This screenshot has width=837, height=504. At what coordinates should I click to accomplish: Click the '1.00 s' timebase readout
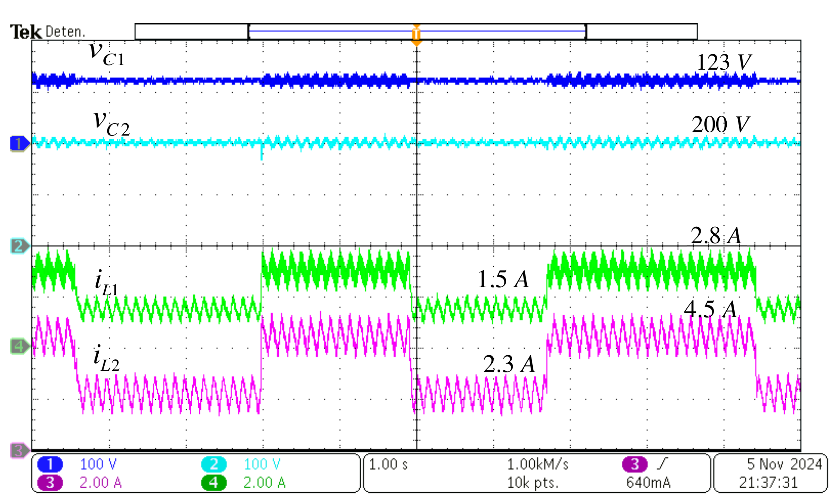388,464
